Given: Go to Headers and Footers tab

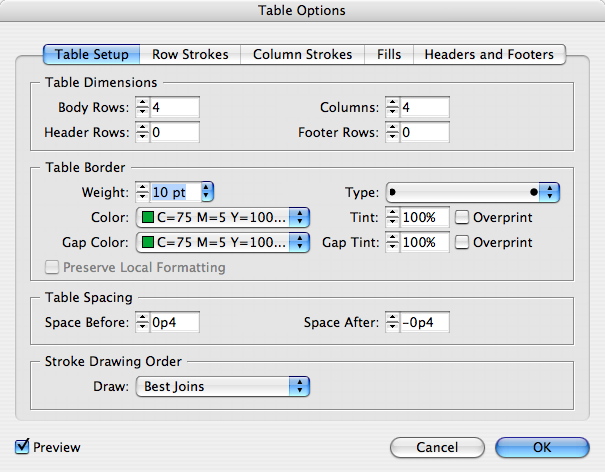Looking at the screenshot, I should pos(489,54).
